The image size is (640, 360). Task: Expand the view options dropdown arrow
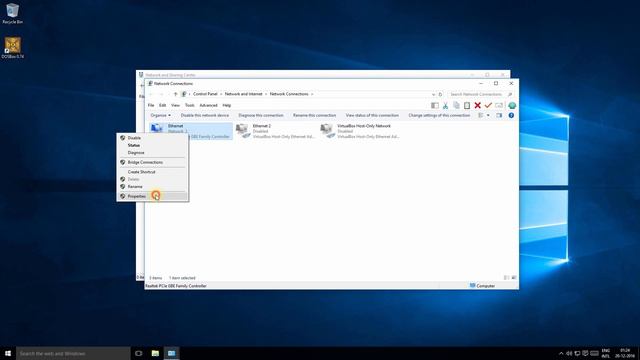[488, 116]
